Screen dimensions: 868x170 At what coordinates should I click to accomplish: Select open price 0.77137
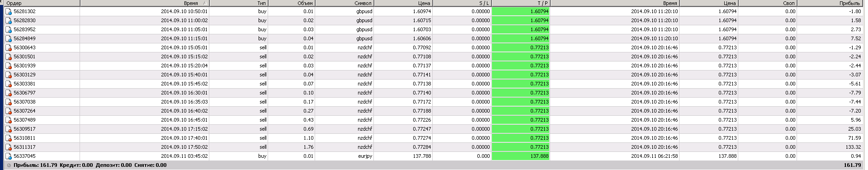(x=421, y=66)
